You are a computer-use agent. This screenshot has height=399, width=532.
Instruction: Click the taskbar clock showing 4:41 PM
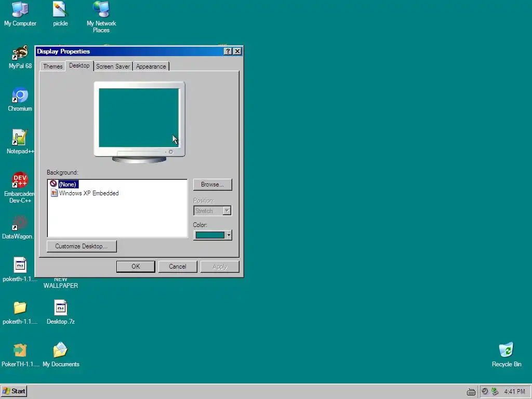pyautogui.click(x=514, y=392)
